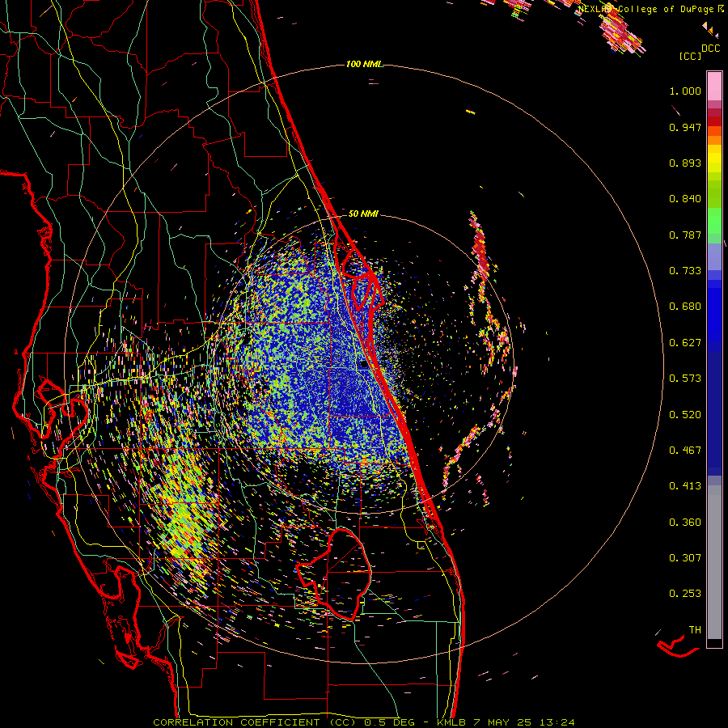The image size is (728, 728).
Task: Click the 100 NMI range ring label
Action: click(364, 64)
